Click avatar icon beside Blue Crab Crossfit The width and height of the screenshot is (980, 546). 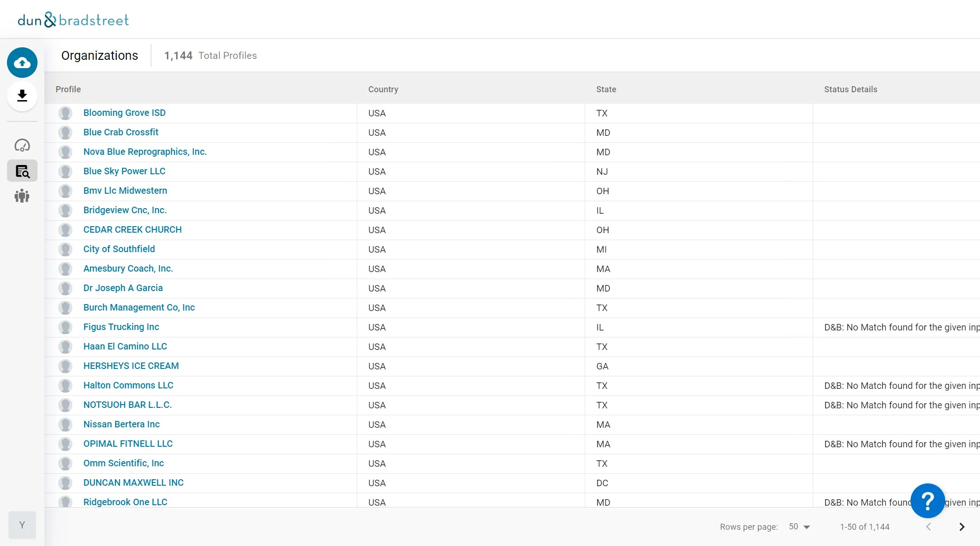click(x=65, y=133)
